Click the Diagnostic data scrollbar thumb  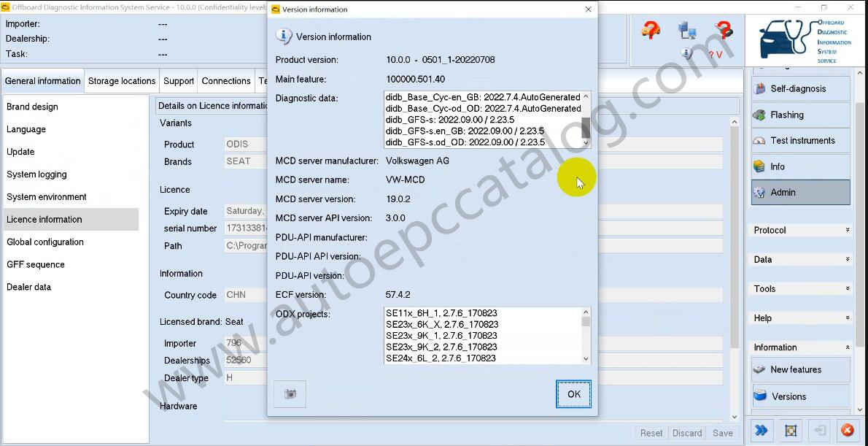point(586,128)
